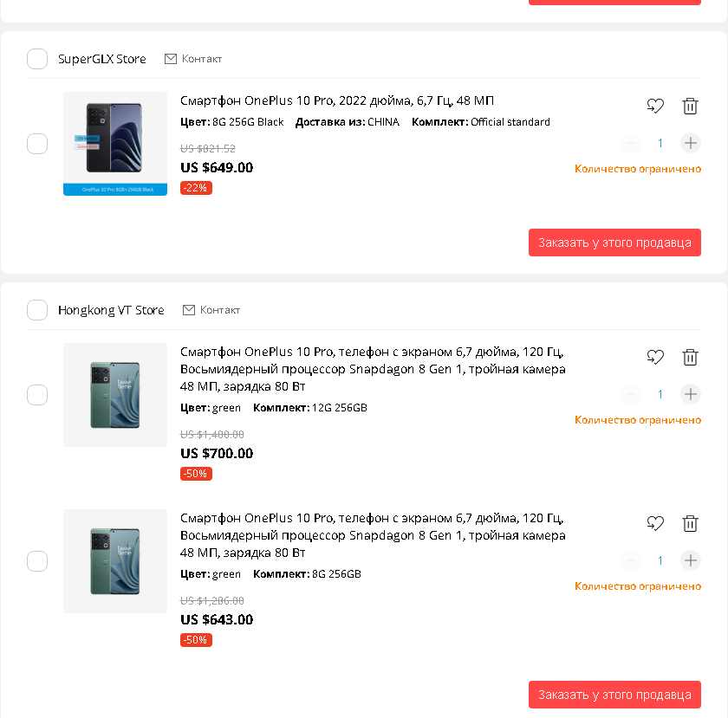Order from SuperGLX Store seller

coord(614,243)
